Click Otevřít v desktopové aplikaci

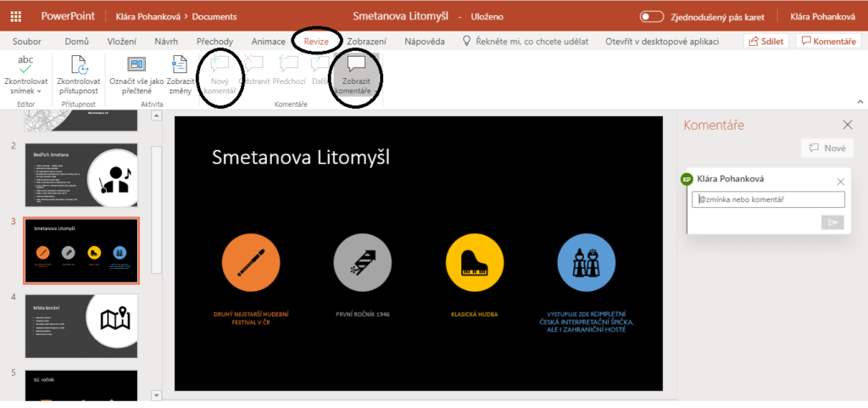pos(662,41)
